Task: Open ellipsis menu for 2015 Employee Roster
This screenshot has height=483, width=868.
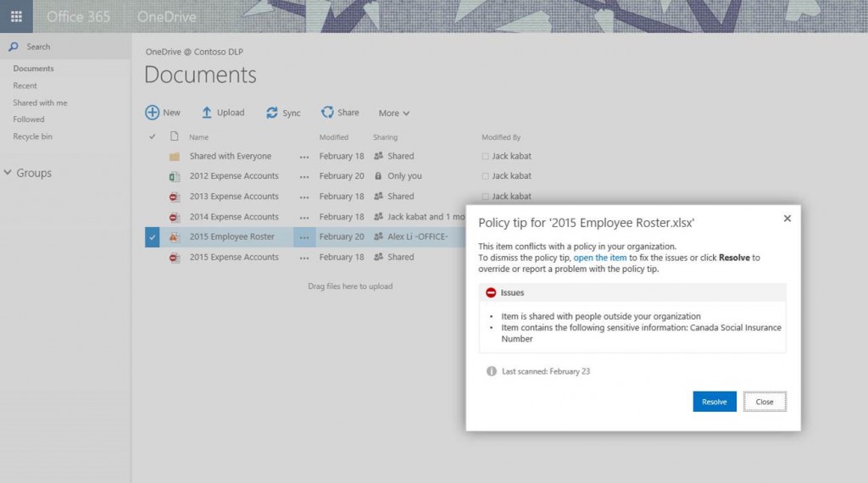Action: click(x=304, y=237)
